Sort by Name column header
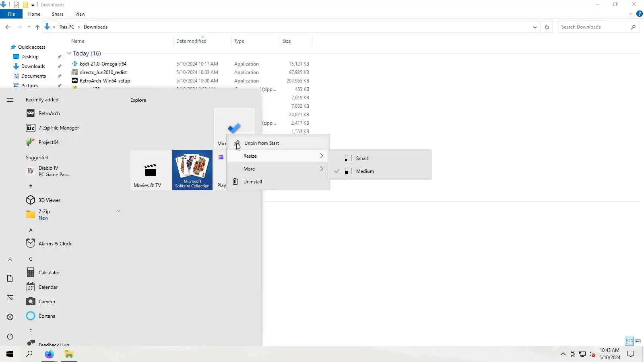Image resolution: width=644 pixels, height=362 pixels. [x=78, y=41]
